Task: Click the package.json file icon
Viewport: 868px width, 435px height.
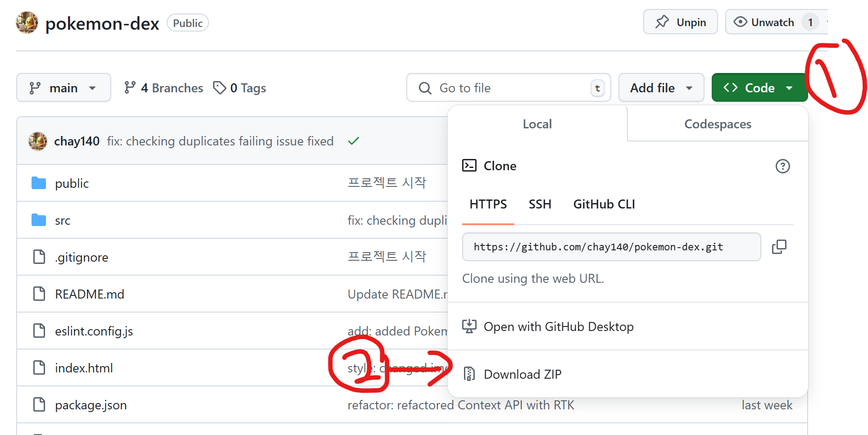Action: pyautogui.click(x=39, y=405)
